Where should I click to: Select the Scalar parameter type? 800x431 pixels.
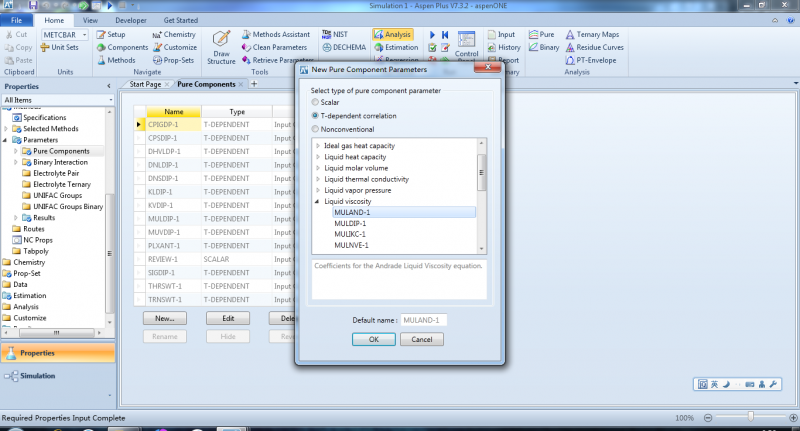[315, 102]
